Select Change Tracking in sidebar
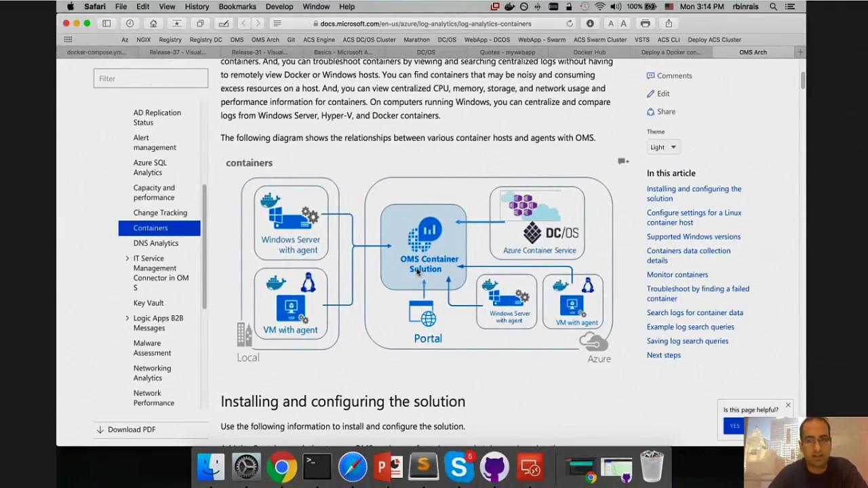This screenshot has width=868, height=488. click(x=160, y=213)
